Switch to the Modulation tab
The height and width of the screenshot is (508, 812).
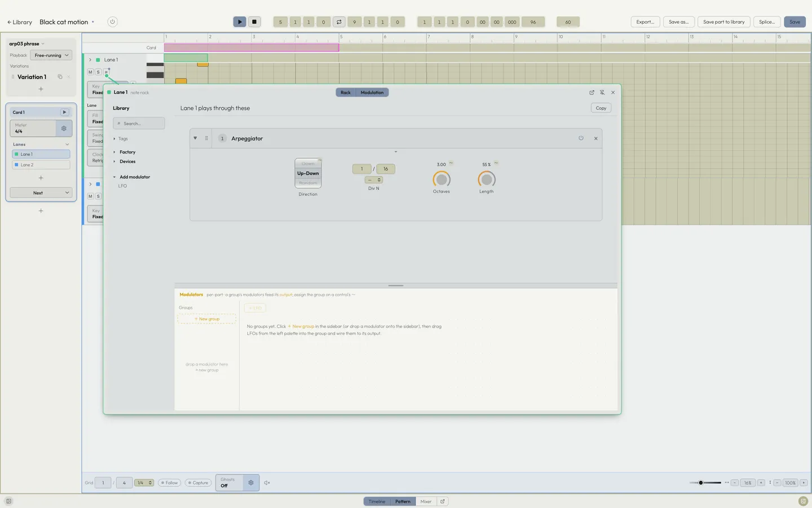pos(372,93)
